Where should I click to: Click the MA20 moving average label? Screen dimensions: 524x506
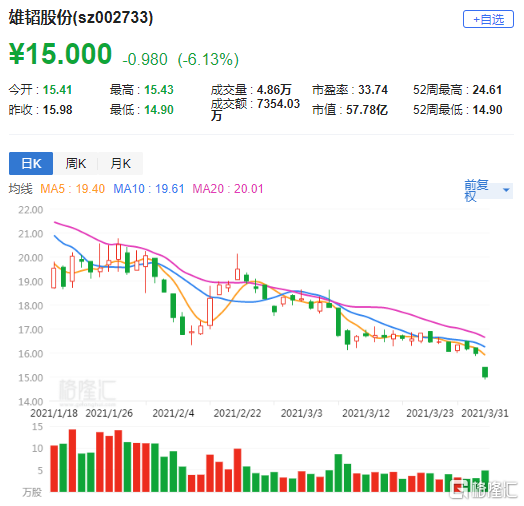pyautogui.click(x=228, y=189)
